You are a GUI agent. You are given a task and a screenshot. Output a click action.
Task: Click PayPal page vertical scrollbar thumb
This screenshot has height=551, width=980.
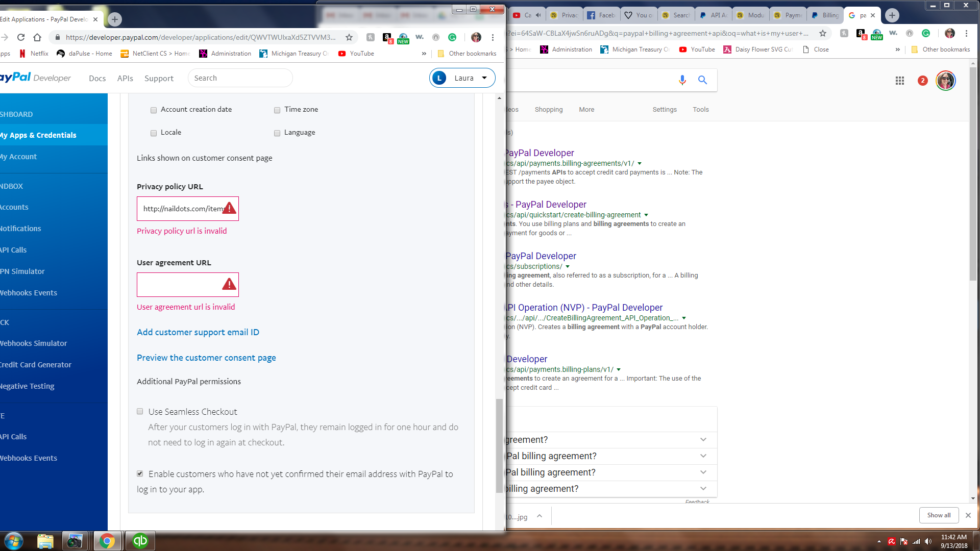(499, 446)
